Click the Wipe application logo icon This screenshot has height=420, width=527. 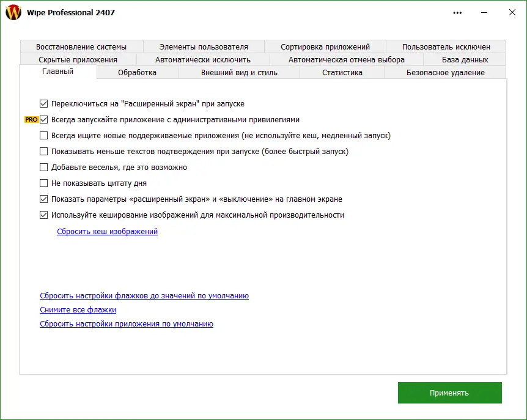(13, 12)
